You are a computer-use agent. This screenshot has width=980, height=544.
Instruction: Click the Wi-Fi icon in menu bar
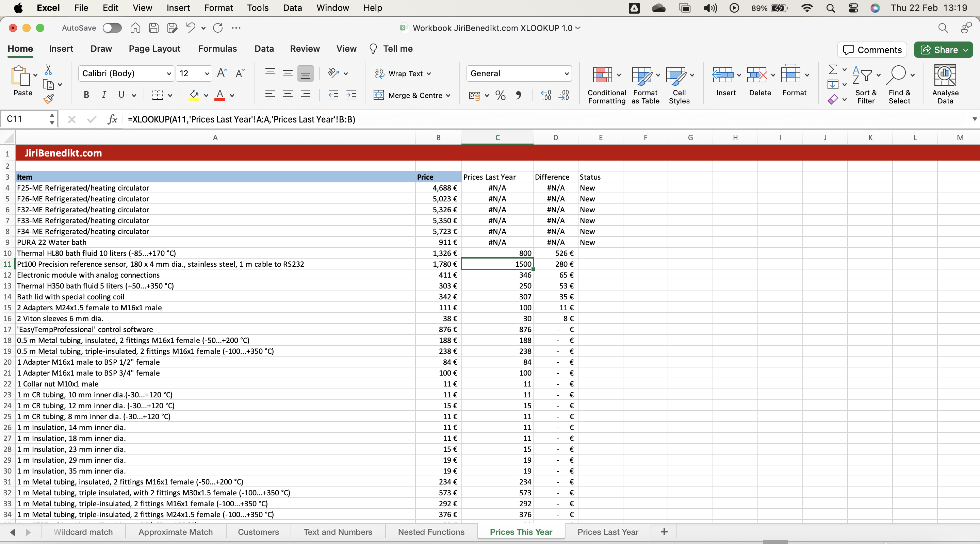coord(806,8)
